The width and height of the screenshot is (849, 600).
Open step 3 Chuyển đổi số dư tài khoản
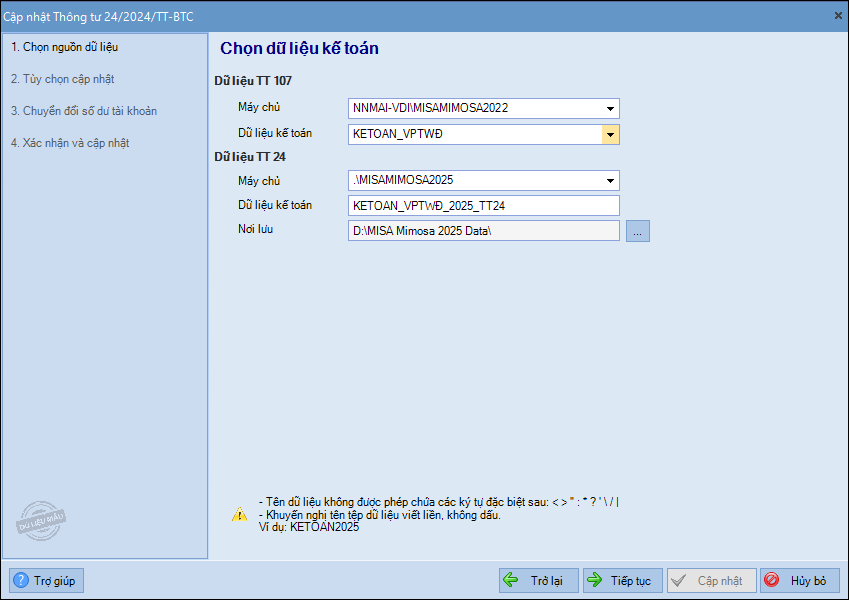click(x=84, y=111)
